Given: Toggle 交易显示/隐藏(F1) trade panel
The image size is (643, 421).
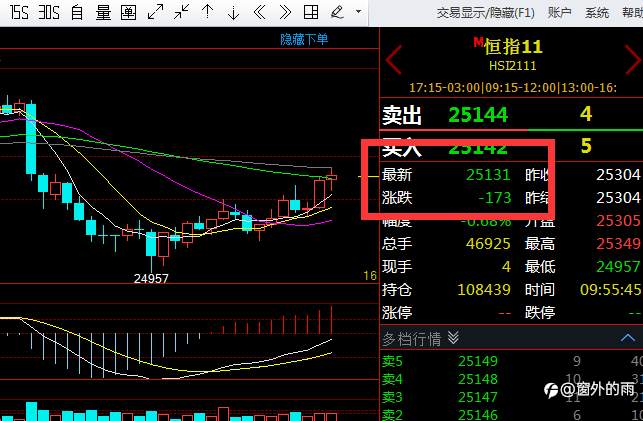Looking at the screenshot, I should [486, 13].
